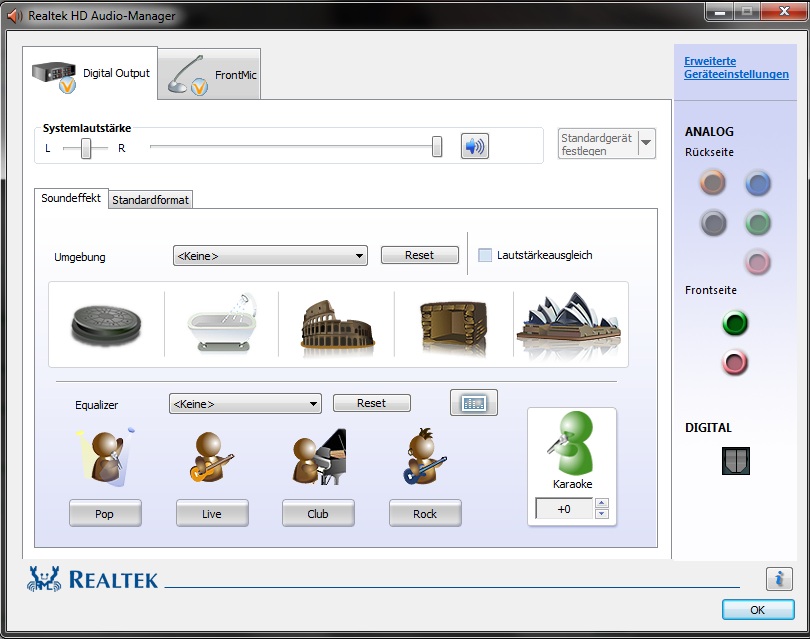
Task: Click the Club pianist equalizer figure
Action: (x=319, y=457)
